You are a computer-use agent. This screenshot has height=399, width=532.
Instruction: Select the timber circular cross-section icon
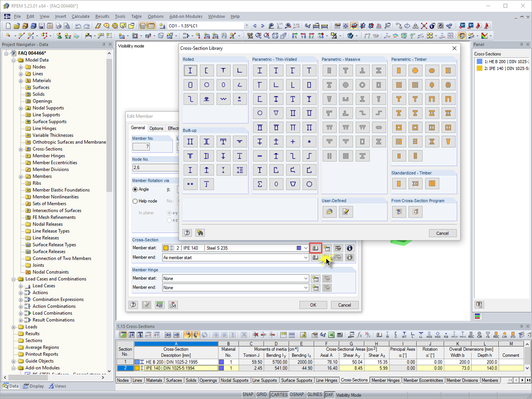(415, 70)
